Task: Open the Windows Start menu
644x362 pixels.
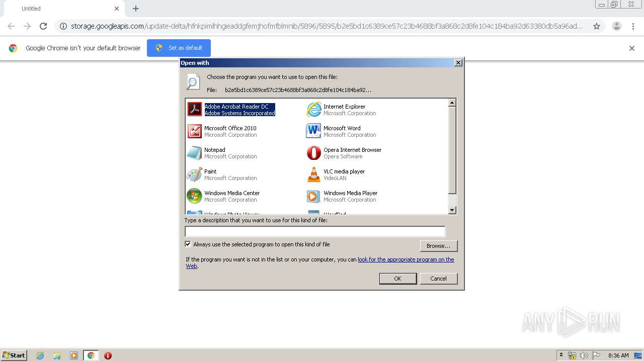Action: click(x=14, y=355)
